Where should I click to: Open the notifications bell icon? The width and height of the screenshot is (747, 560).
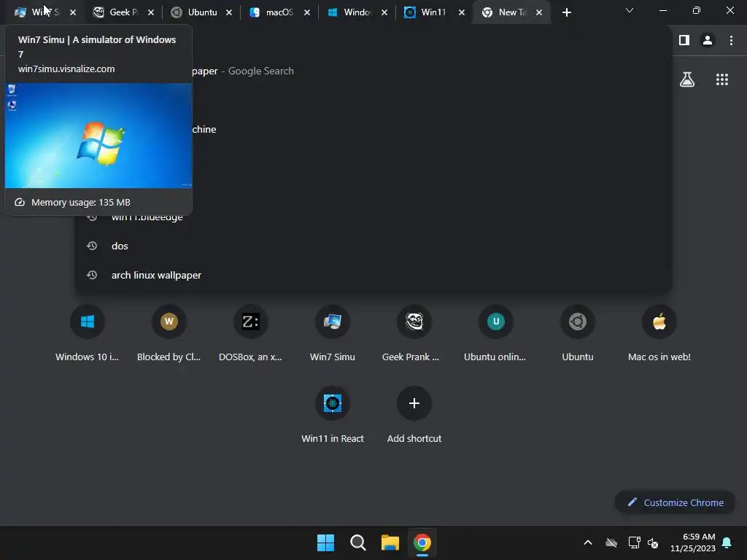727,542
